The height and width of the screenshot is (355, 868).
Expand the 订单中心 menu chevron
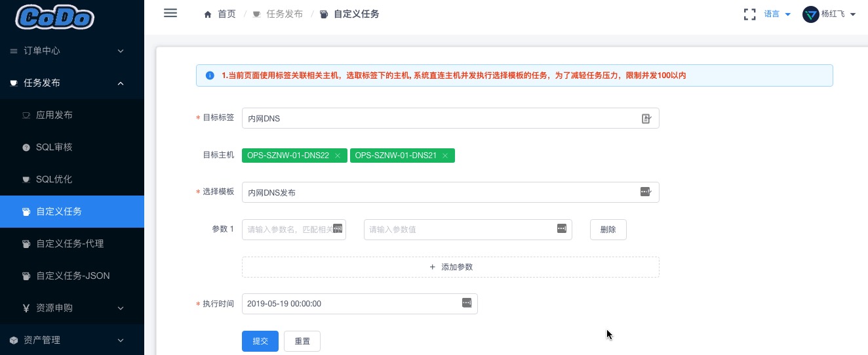coord(121,51)
